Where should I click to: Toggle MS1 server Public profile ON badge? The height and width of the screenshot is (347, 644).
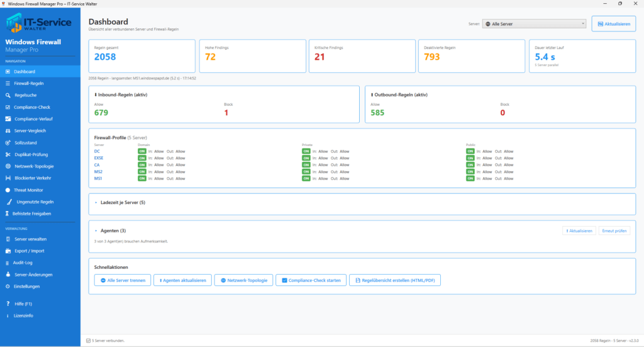pos(470,178)
